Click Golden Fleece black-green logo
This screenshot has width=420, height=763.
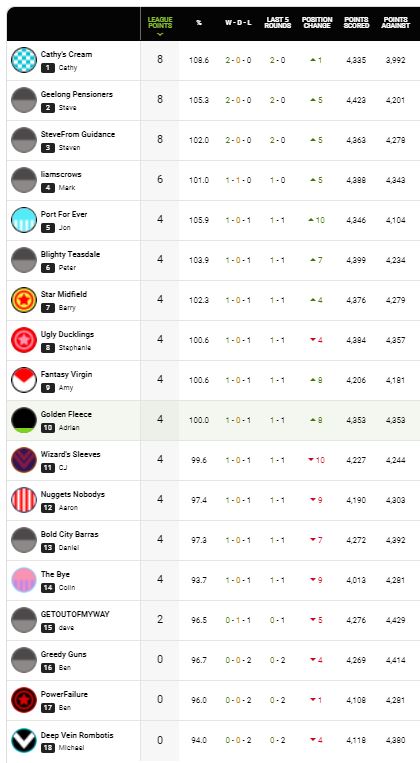click(x=24, y=420)
